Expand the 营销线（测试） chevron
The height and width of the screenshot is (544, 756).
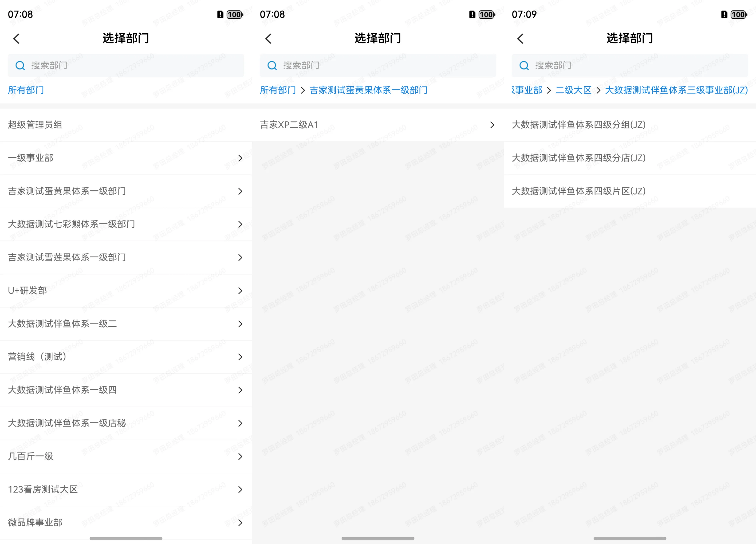click(240, 357)
